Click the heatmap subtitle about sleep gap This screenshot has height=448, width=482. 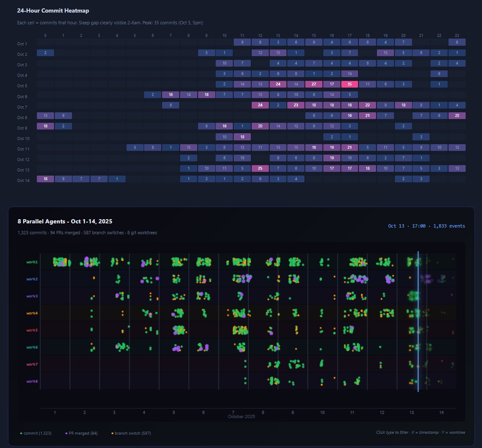[110, 23]
